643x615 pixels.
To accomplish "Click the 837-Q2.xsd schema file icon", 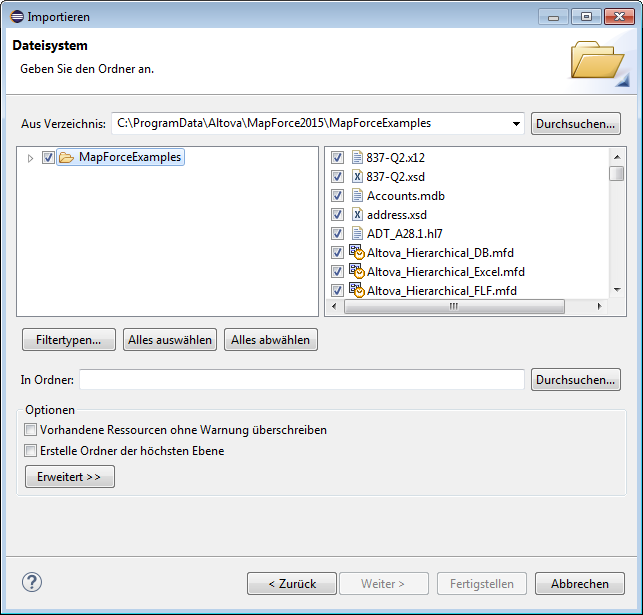I will coord(357,176).
